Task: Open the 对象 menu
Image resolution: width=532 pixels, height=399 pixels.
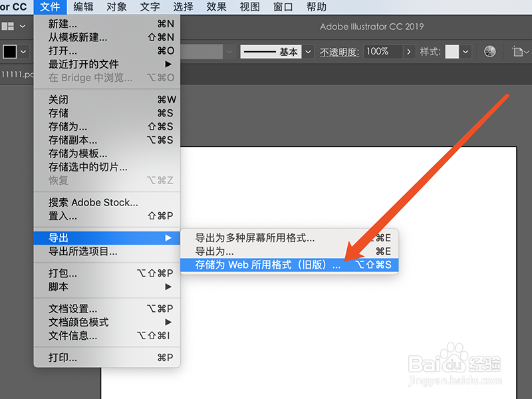Action: pos(116,7)
